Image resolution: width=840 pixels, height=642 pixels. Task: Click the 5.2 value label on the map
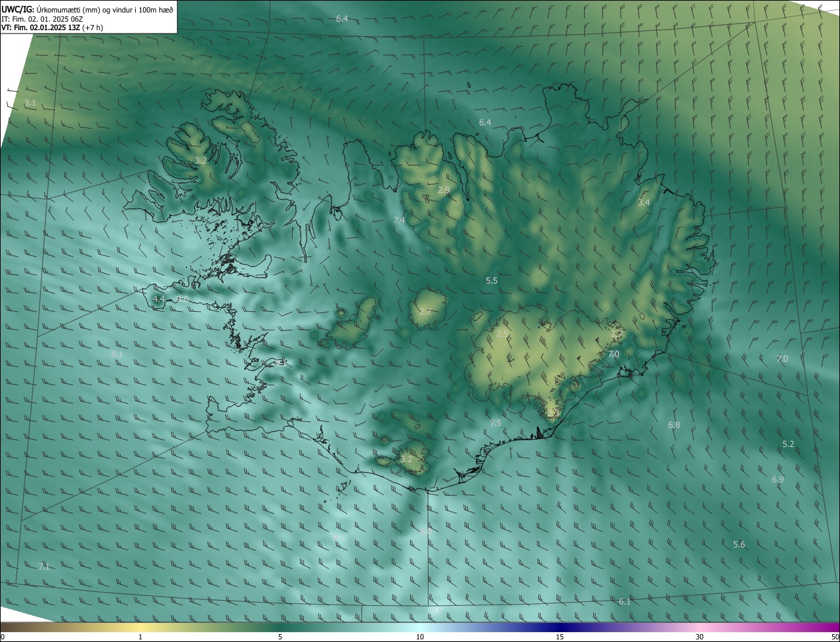pyautogui.click(x=788, y=444)
